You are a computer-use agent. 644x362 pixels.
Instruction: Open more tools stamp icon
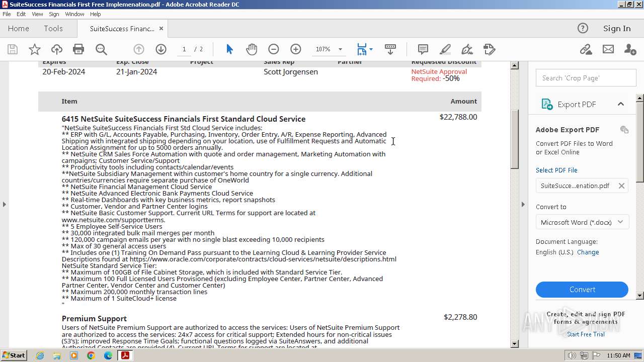(x=489, y=49)
